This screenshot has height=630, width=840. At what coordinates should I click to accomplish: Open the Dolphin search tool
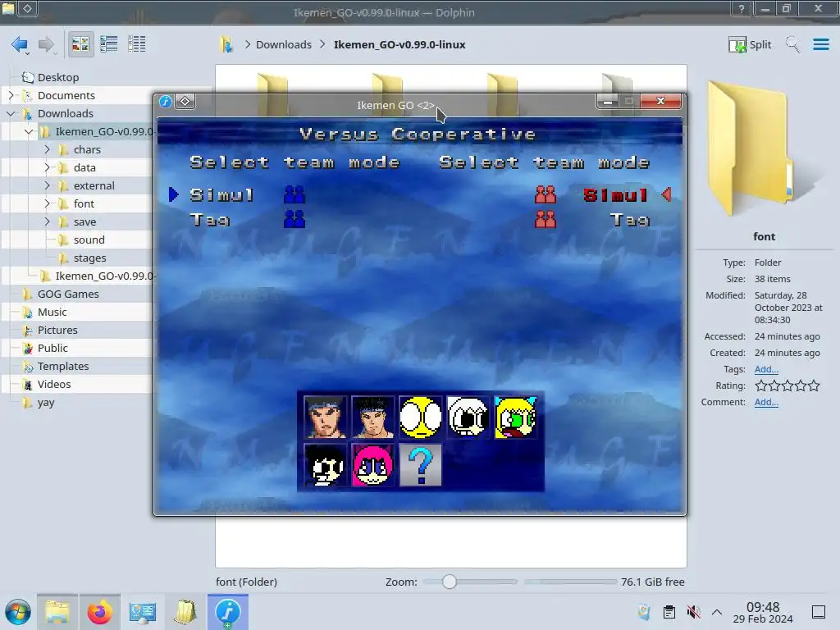click(792, 44)
